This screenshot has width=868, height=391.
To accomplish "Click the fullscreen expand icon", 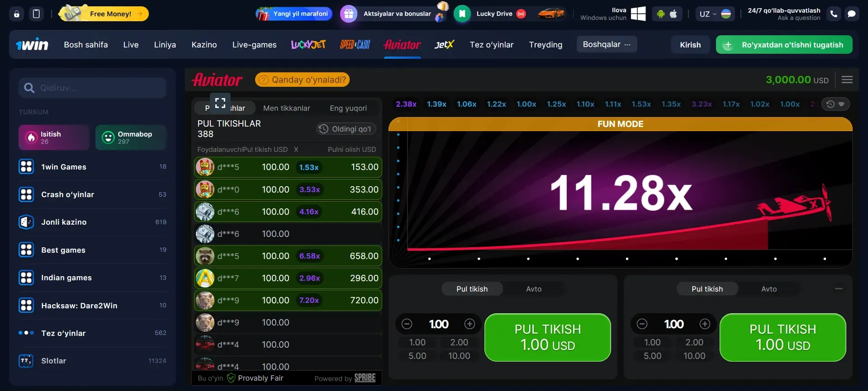I will point(220,103).
